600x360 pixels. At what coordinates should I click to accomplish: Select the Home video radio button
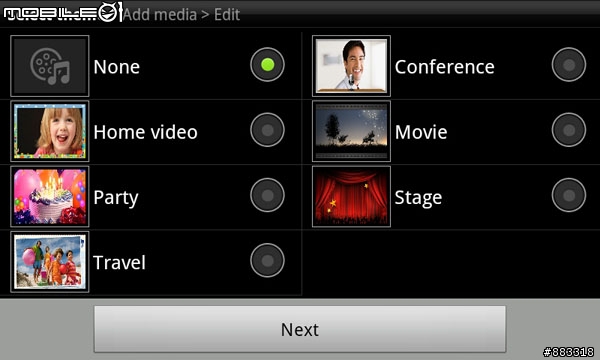(267, 130)
